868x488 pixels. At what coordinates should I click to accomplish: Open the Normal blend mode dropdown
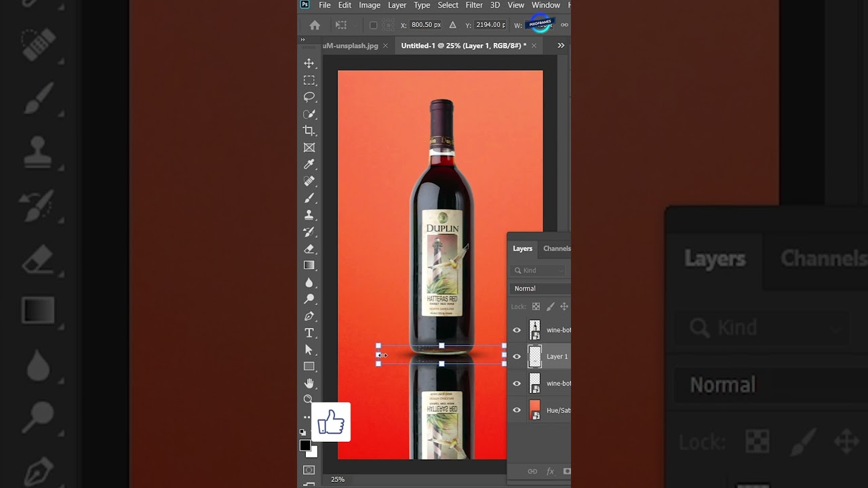pyautogui.click(x=540, y=289)
